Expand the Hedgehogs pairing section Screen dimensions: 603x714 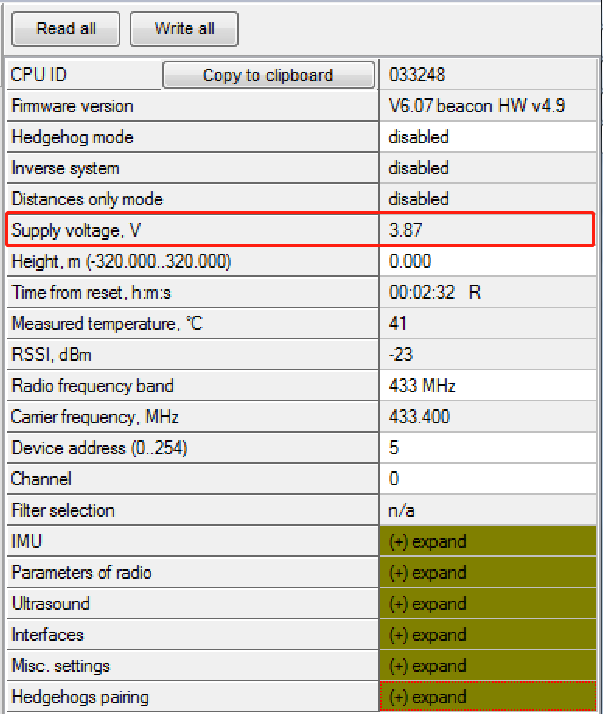coord(488,697)
